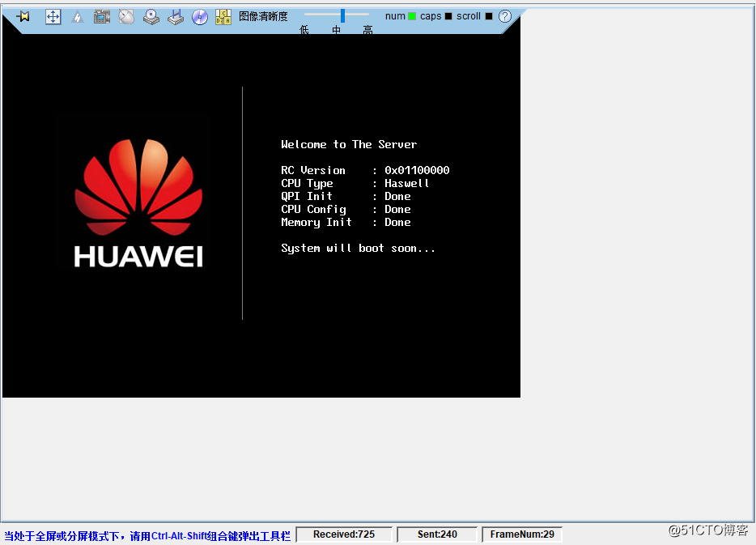Click the 图像清晰度 label
This screenshot has height=545, width=756.
point(263,16)
